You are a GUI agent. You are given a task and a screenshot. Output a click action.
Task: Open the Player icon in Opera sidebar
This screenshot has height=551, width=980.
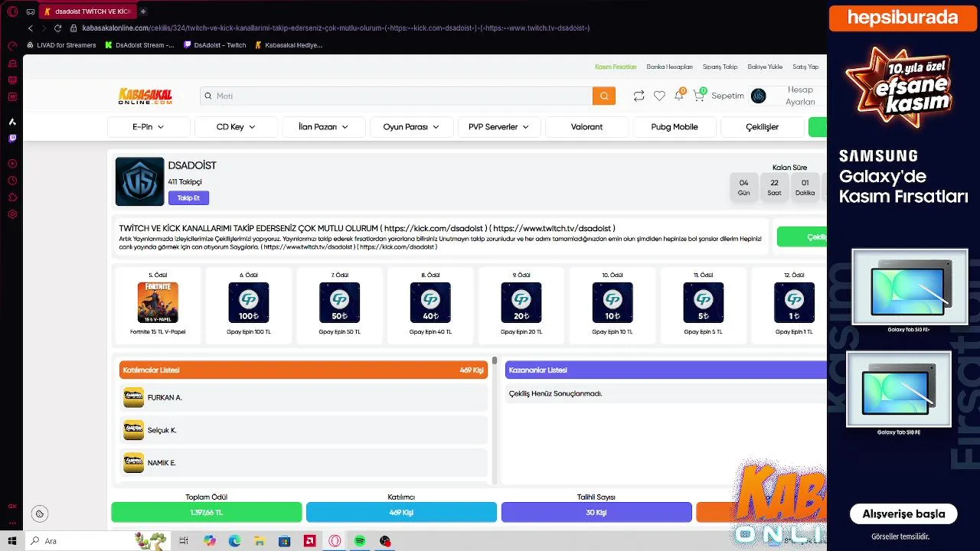[x=12, y=164]
